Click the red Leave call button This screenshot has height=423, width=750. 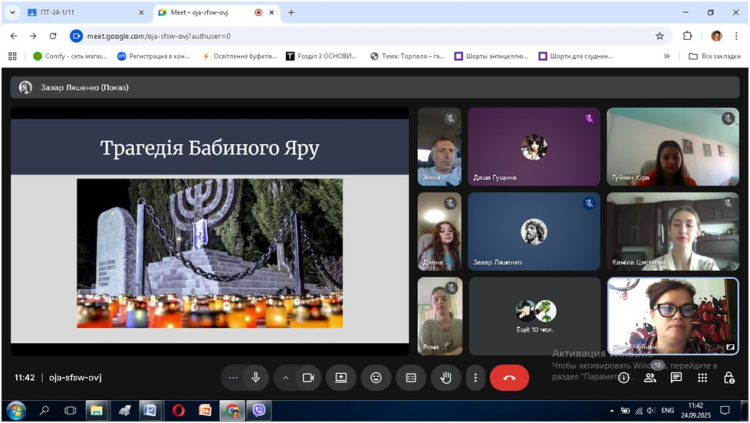pyautogui.click(x=509, y=378)
